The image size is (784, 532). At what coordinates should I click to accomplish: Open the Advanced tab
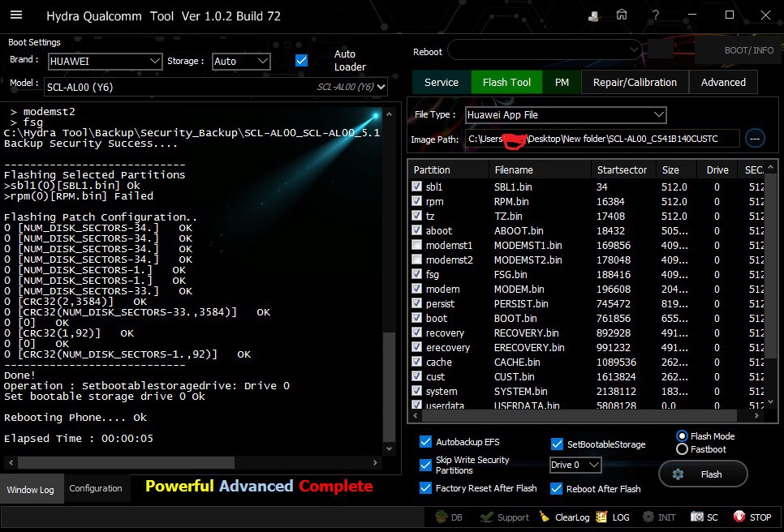(x=723, y=82)
